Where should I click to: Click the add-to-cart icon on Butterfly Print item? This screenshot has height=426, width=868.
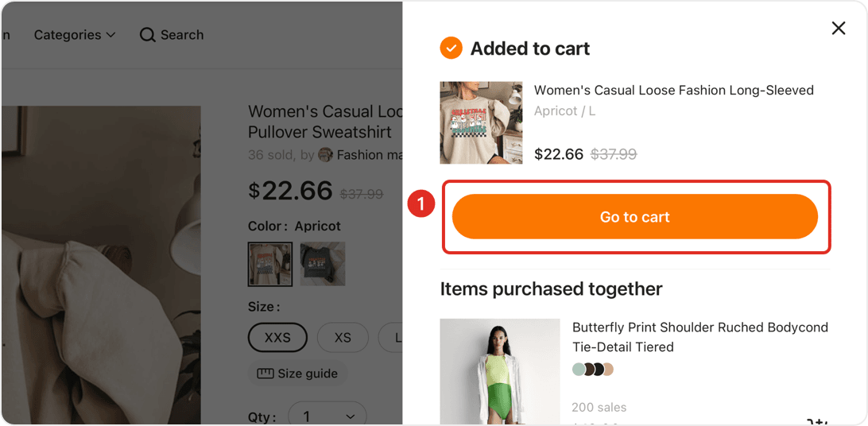pos(817,421)
